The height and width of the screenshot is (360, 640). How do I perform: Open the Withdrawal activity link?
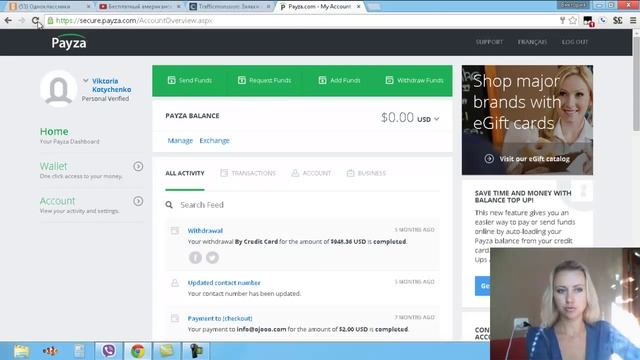tap(205, 231)
